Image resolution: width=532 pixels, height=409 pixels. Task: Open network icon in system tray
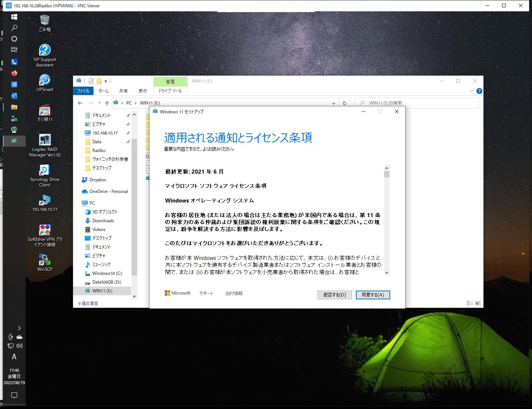11,346
